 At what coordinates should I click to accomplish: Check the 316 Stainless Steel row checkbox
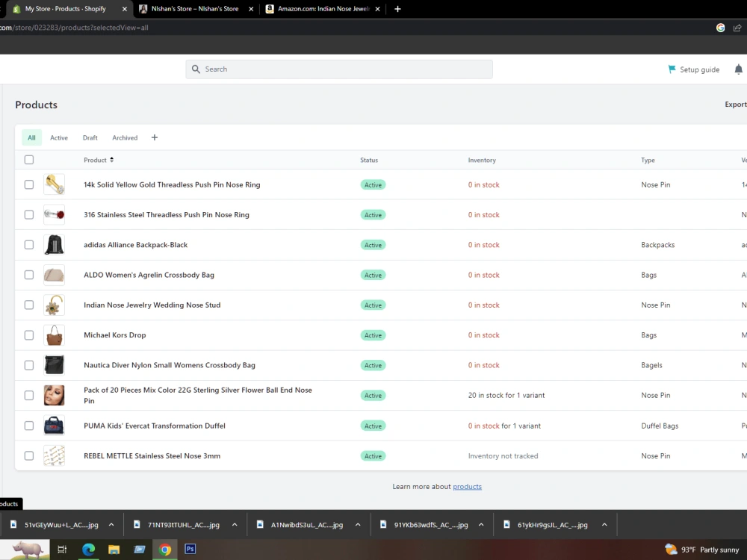29,215
